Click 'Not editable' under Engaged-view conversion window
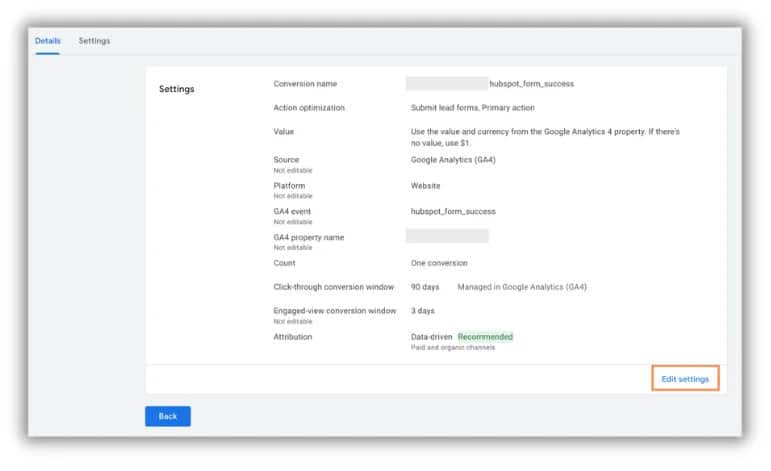The image size is (771, 471). 293,322
